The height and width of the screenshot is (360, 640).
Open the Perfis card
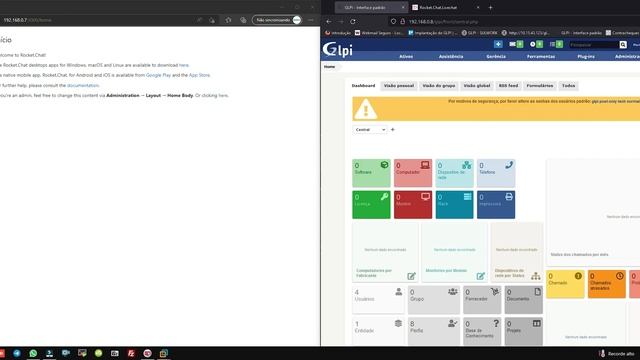coord(434,331)
